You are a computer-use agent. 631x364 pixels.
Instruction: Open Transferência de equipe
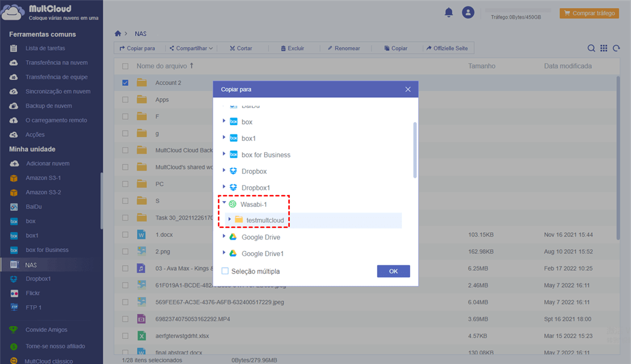[x=56, y=77]
